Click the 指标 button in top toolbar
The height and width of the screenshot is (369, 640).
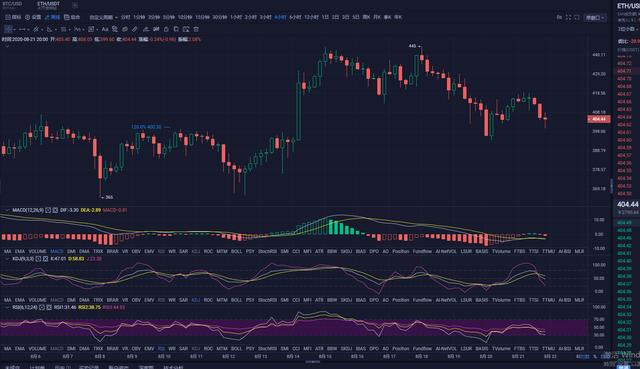point(13,17)
